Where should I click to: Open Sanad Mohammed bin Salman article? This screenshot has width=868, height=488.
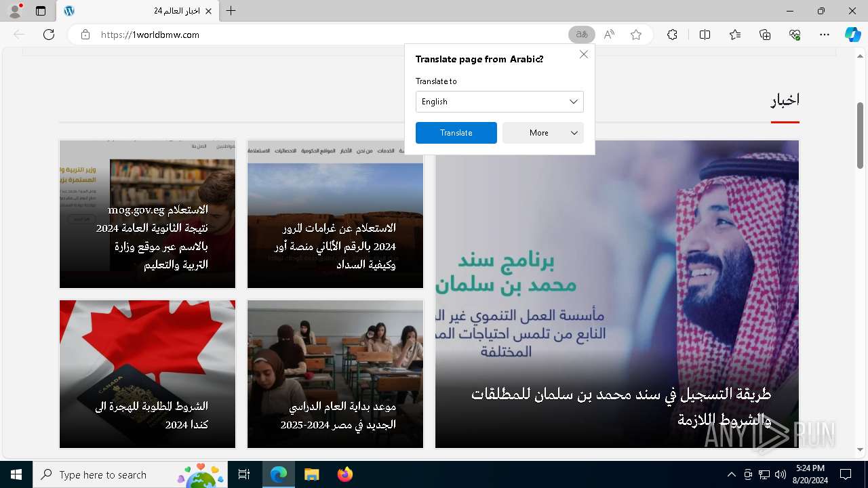[617, 294]
